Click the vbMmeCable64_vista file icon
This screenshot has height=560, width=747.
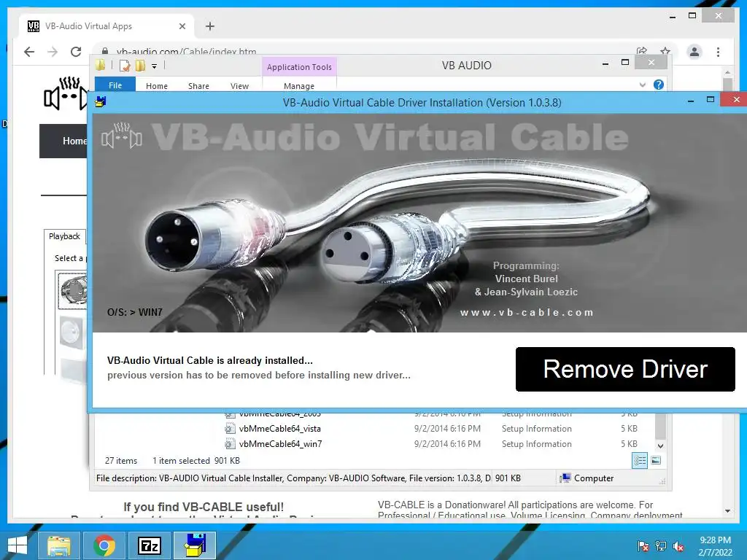230,429
